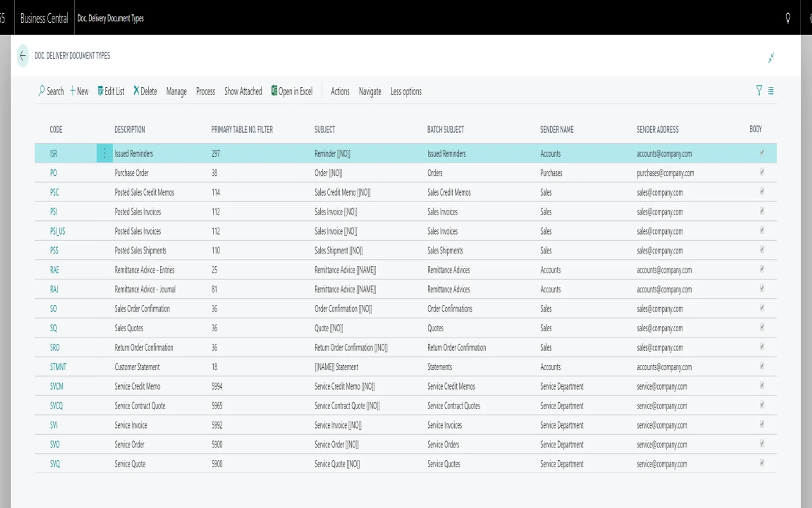Open the Actions menu
The height and width of the screenshot is (508, 812).
point(340,91)
